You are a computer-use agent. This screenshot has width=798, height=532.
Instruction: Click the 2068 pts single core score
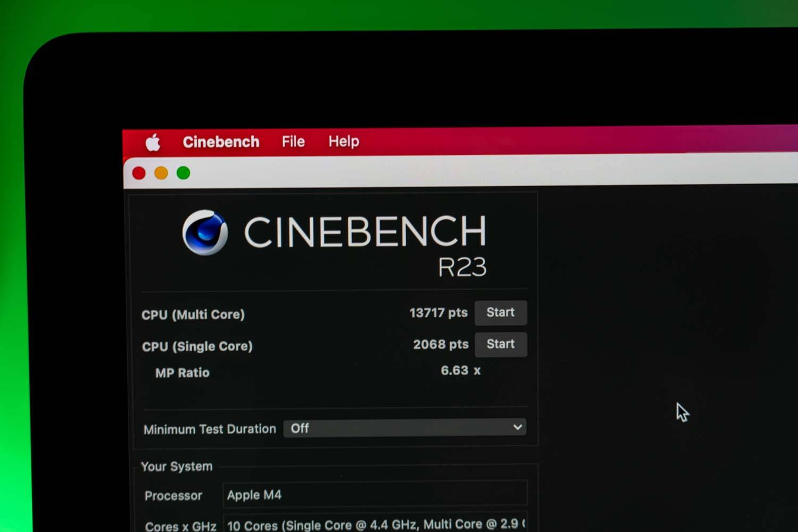click(441, 345)
